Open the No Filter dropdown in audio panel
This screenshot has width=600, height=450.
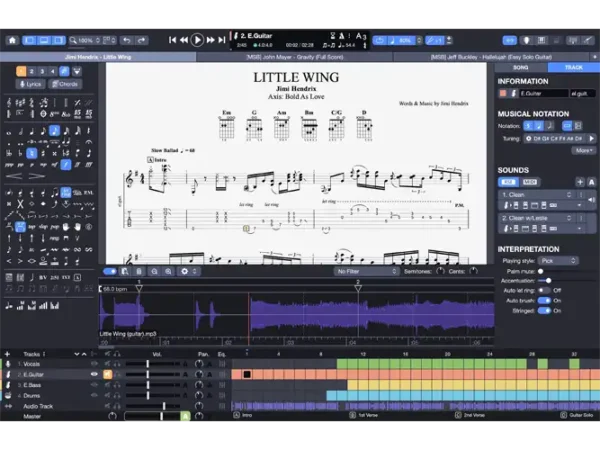point(366,271)
